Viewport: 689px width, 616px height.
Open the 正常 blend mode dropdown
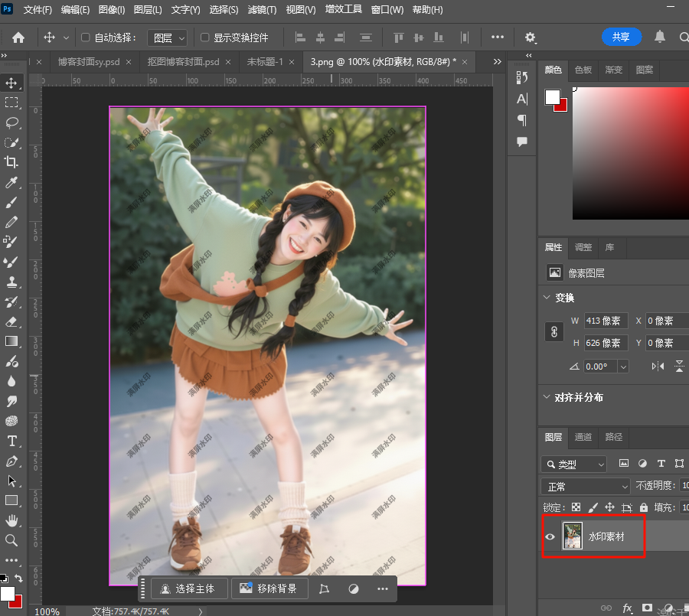click(585, 487)
